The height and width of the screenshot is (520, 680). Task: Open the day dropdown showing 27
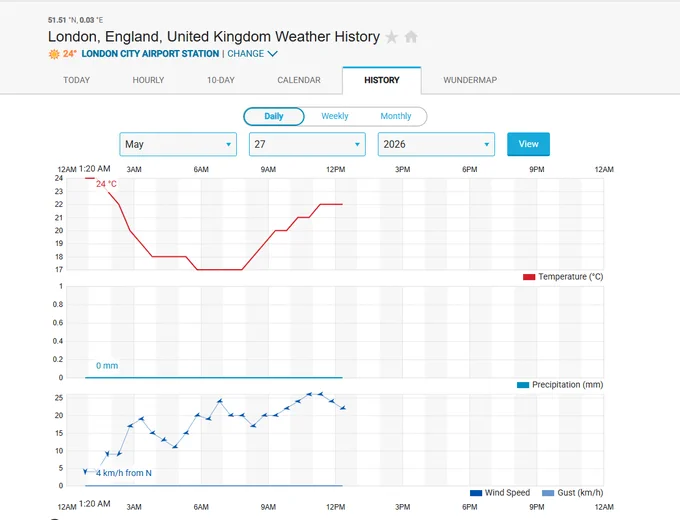[307, 144]
